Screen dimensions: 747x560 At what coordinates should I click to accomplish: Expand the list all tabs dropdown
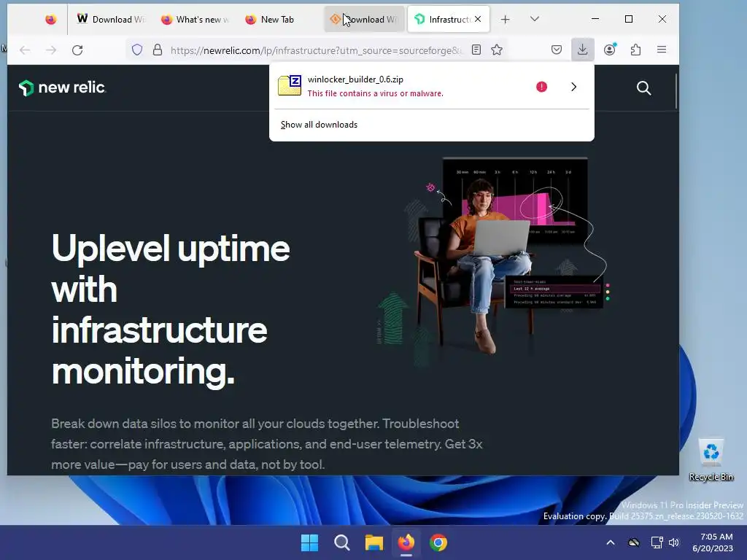[x=535, y=19]
